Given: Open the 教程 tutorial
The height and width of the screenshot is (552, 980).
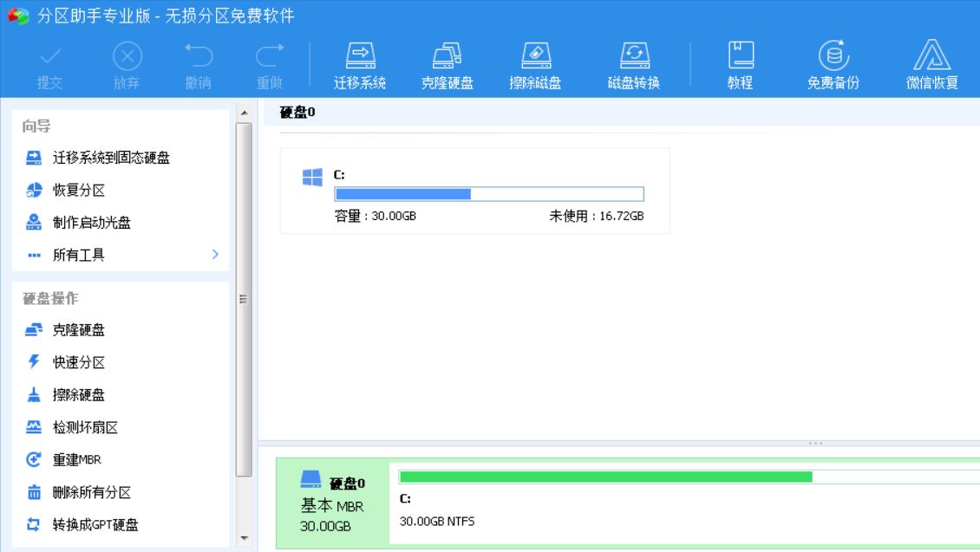Looking at the screenshot, I should [738, 65].
